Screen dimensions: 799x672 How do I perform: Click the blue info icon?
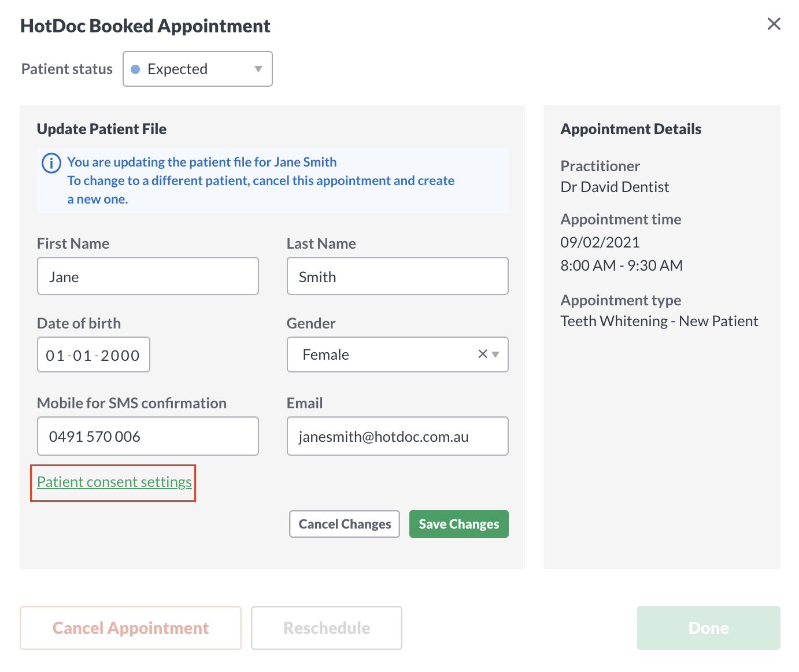point(51,163)
